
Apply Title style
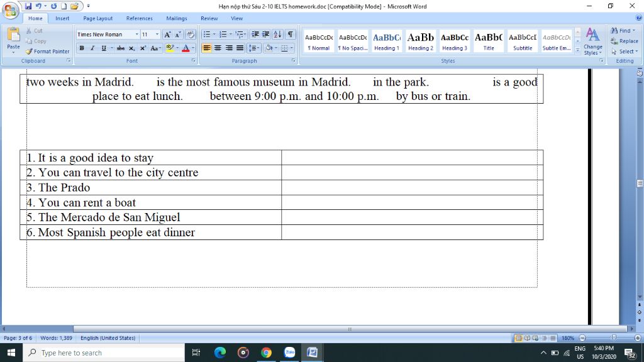[x=489, y=41]
